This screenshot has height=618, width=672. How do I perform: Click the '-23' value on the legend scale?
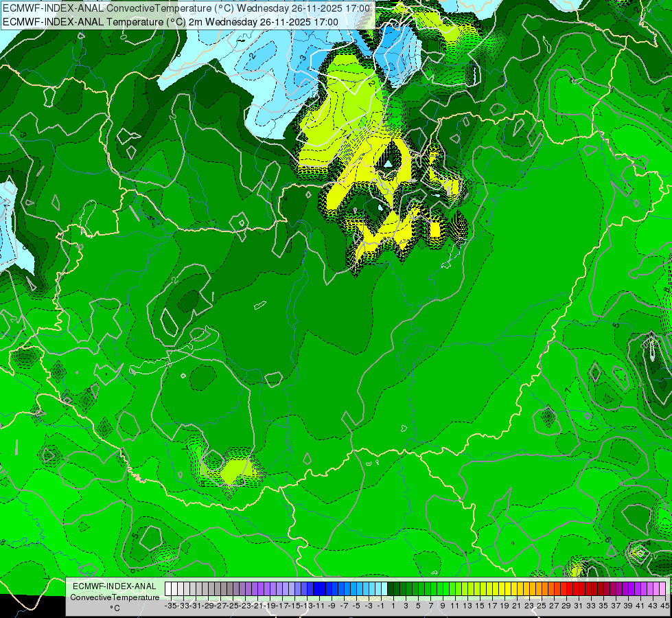[x=245, y=606]
